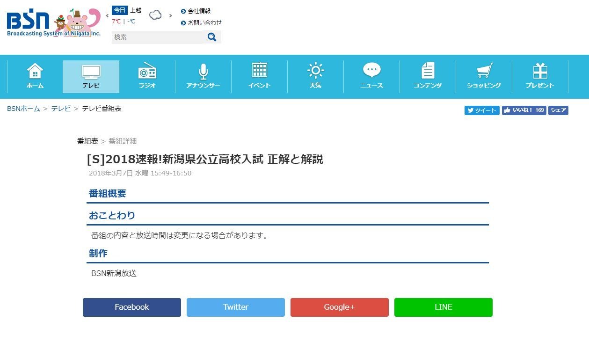
Task: Show next weather area with right arrow
Action: pyautogui.click(x=171, y=15)
